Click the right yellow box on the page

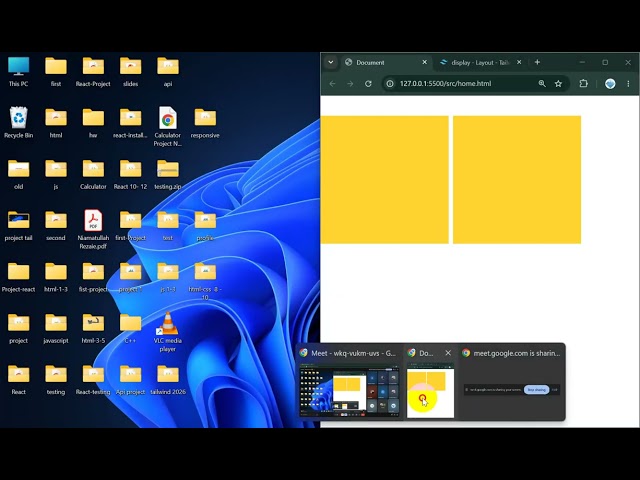(x=517, y=180)
